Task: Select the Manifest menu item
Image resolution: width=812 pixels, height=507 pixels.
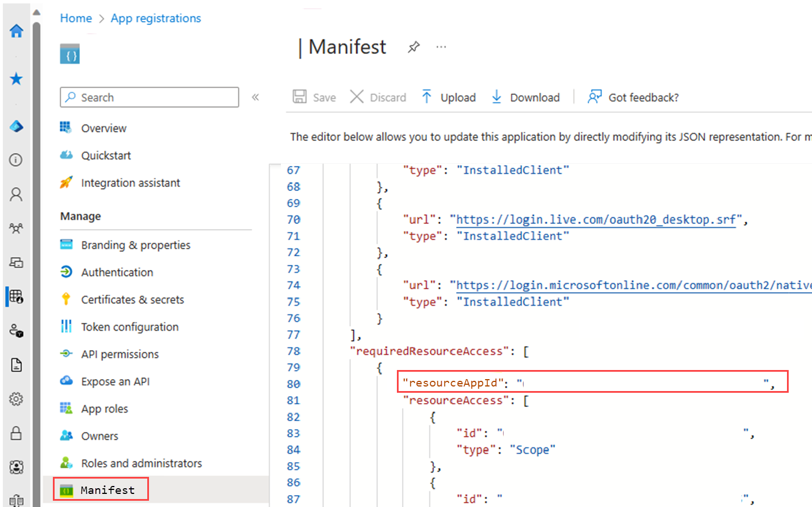Action: click(101, 489)
